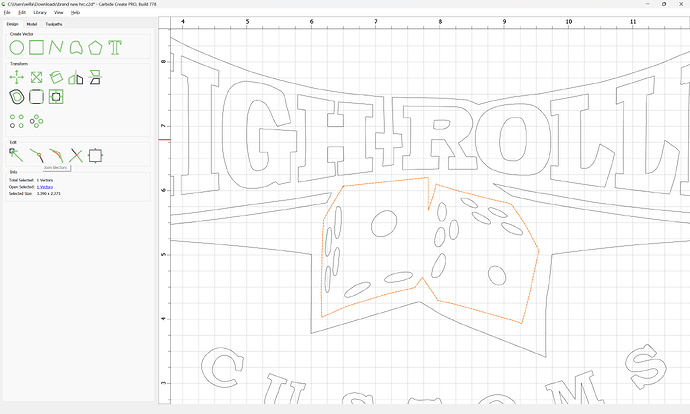Click the Circular Array icon
The width and height of the screenshot is (690, 414).
coord(37,121)
